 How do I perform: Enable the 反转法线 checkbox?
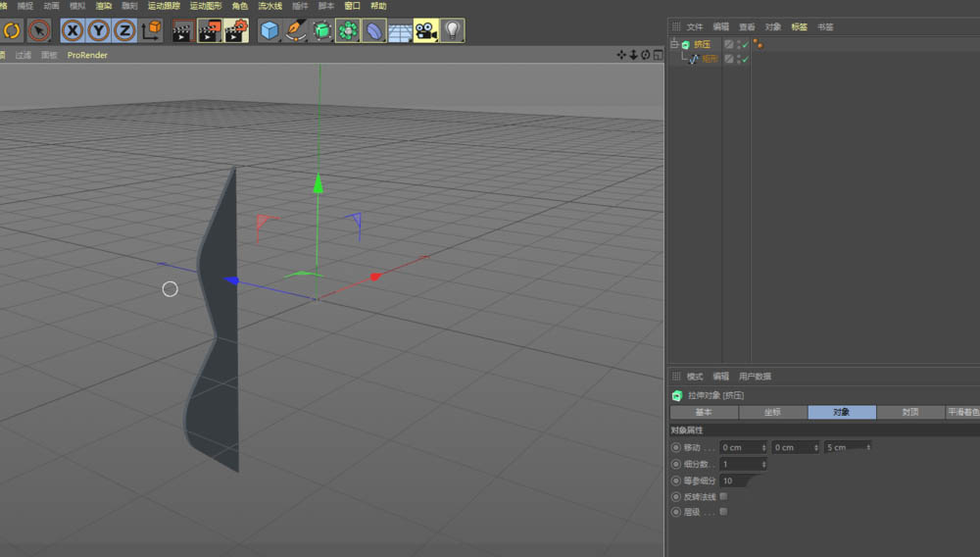[723, 496]
